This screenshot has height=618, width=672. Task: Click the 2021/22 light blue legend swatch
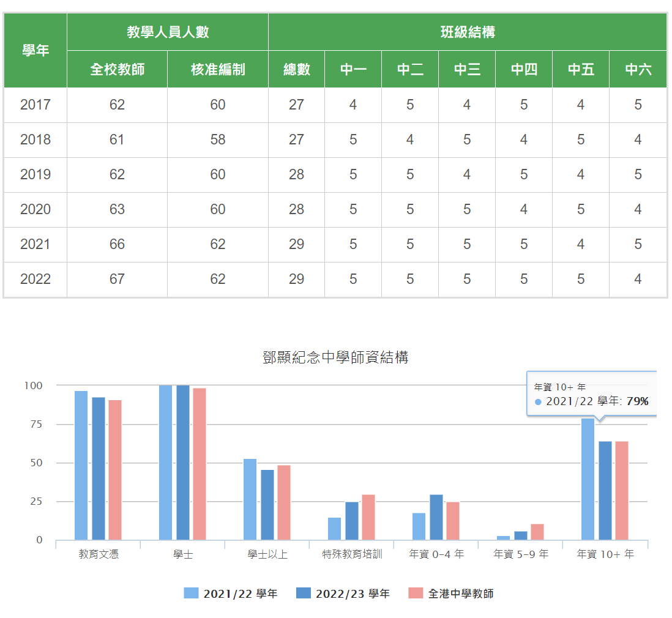tap(191, 593)
